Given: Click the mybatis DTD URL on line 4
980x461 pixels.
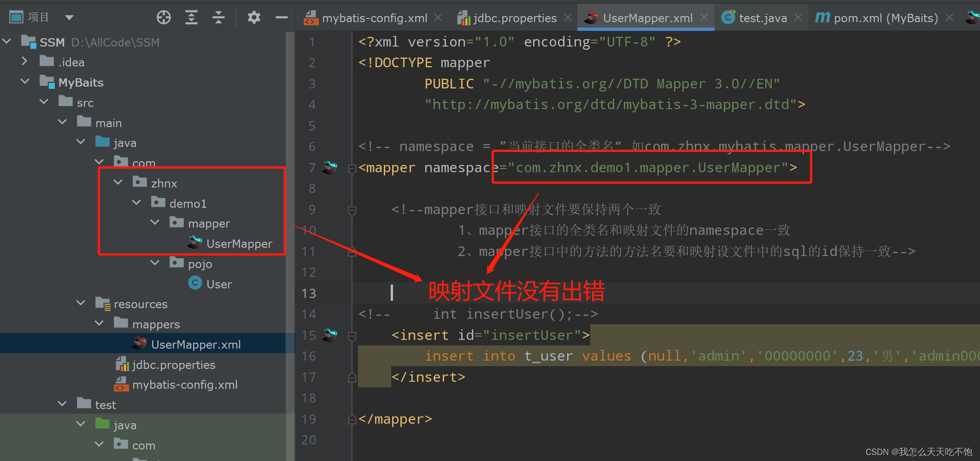Looking at the screenshot, I should point(610,105).
